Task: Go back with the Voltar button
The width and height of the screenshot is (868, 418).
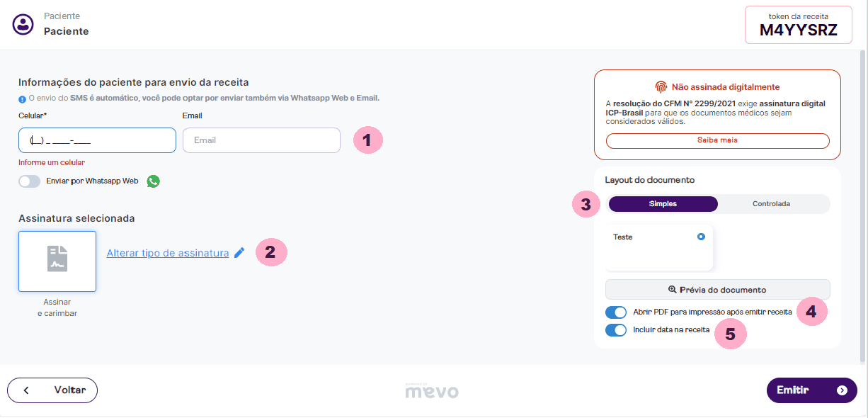Action: coord(52,390)
